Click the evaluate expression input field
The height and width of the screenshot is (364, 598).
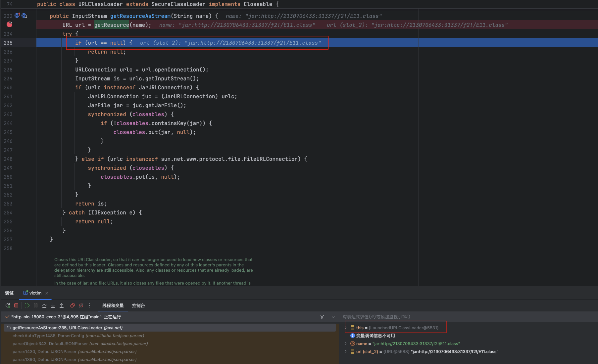point(469,317)
